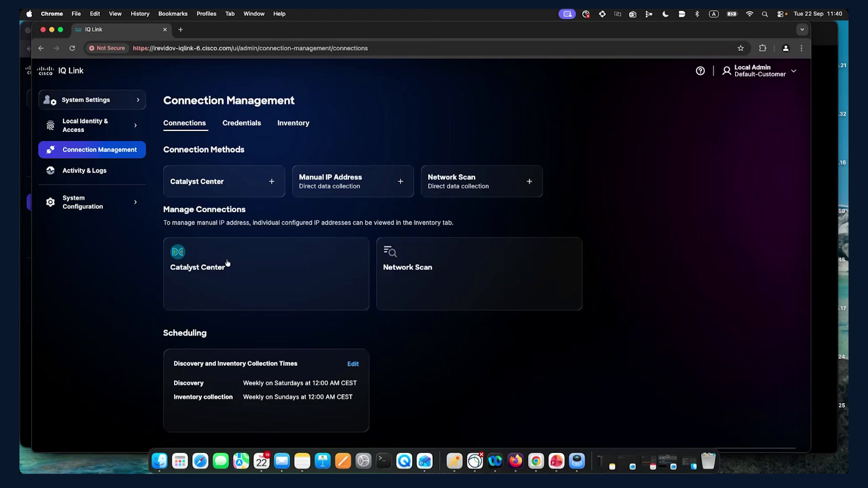Click the Inventory collection schedule text

pos(297,397)
